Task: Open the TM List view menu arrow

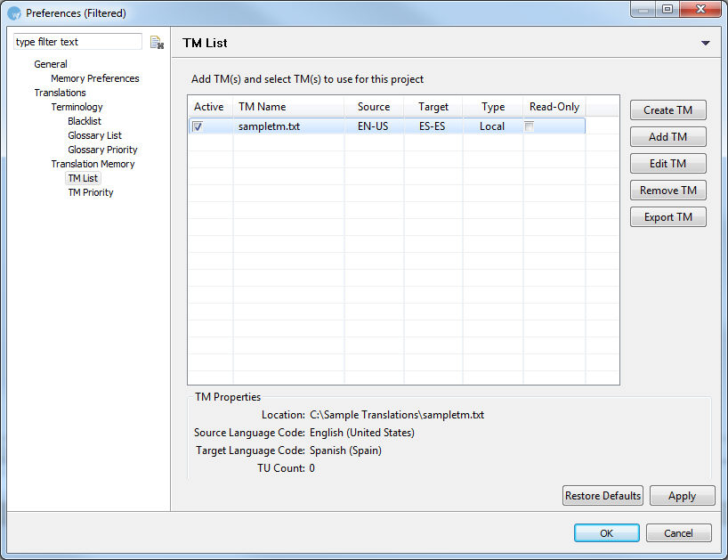Action: [x=705, y=44]
